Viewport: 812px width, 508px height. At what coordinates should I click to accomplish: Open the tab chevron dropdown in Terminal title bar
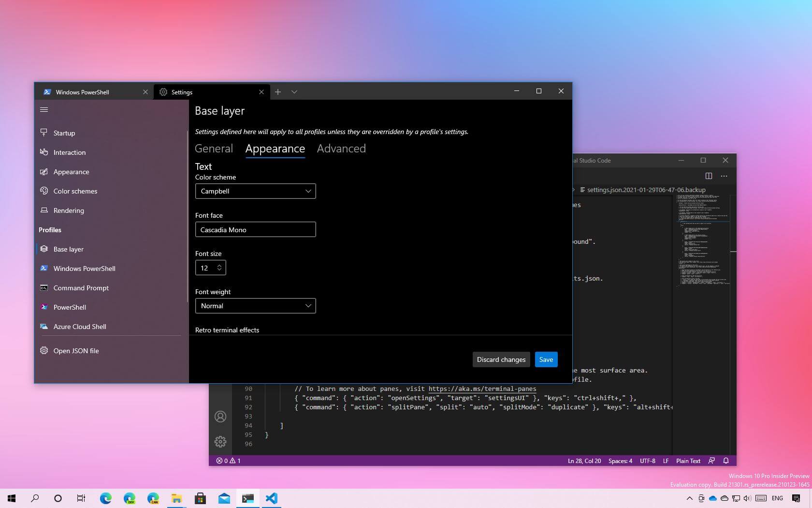pos(294,92)
